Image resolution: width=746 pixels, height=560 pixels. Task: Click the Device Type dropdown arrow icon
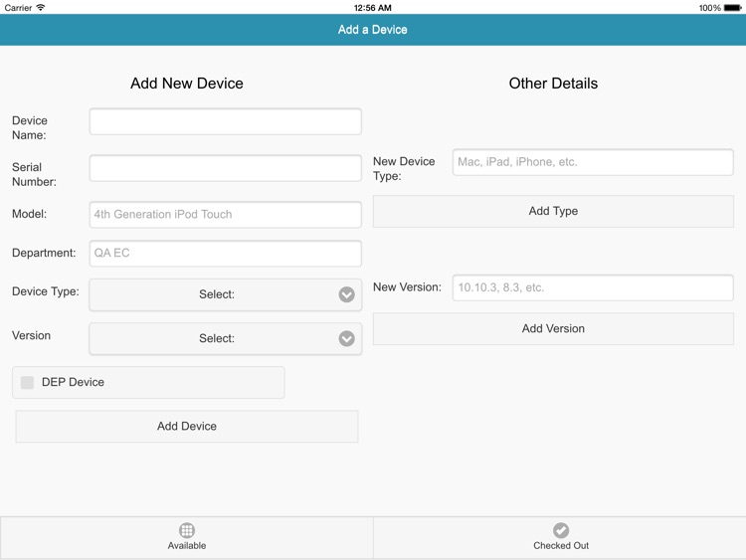point(346,294)
